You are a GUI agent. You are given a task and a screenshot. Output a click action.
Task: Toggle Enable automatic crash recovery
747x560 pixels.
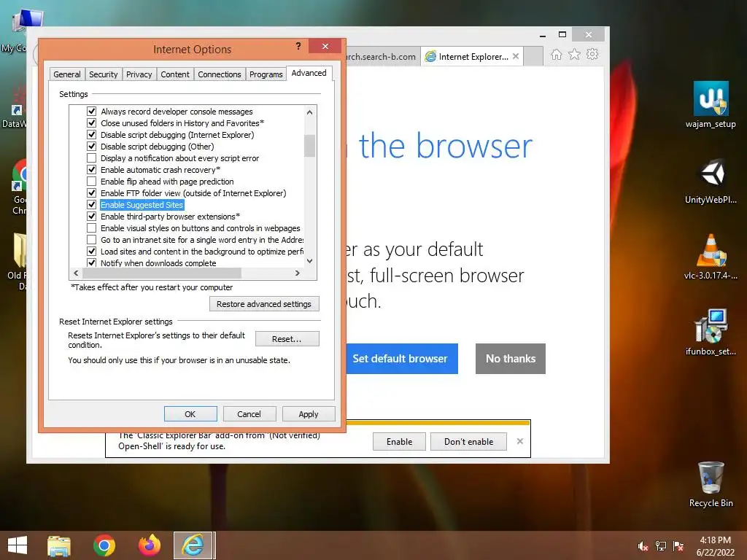[x=91, y=169]
